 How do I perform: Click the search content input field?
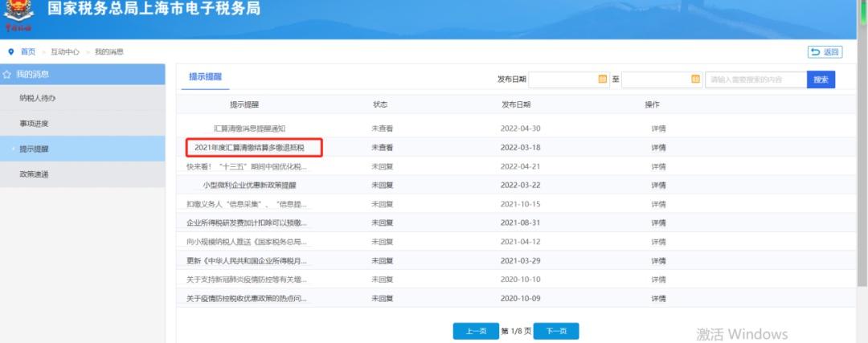[755, 80]
